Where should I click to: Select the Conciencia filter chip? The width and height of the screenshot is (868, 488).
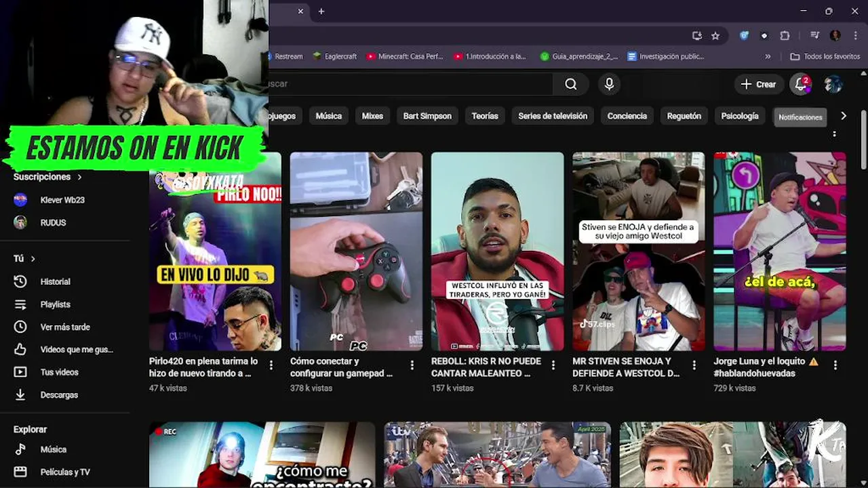tap(627, 116)
